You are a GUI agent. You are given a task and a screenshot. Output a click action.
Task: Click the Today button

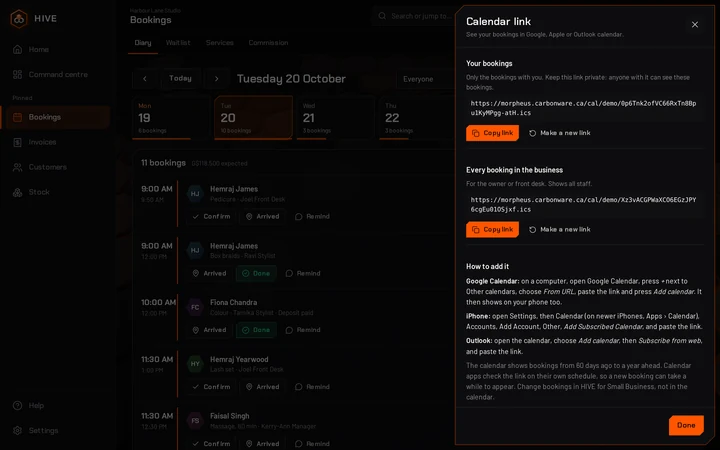(x=180, y=79)
